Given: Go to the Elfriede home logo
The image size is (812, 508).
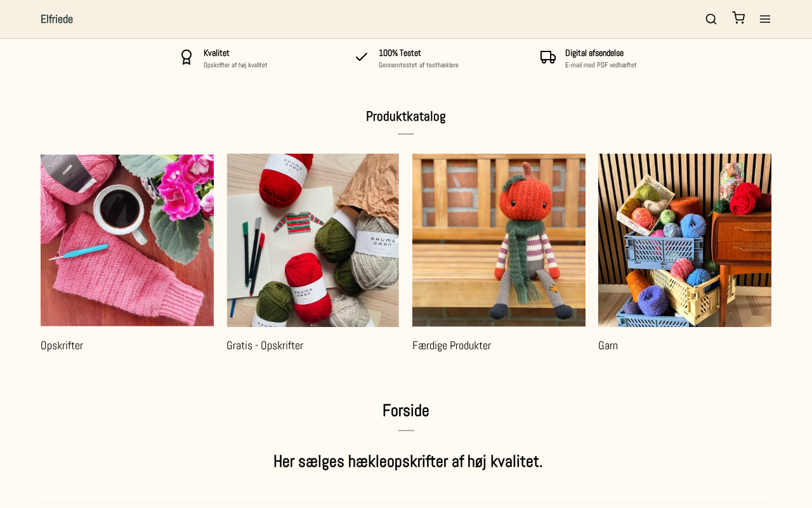Looking at the screenshot, I should 56,19.
